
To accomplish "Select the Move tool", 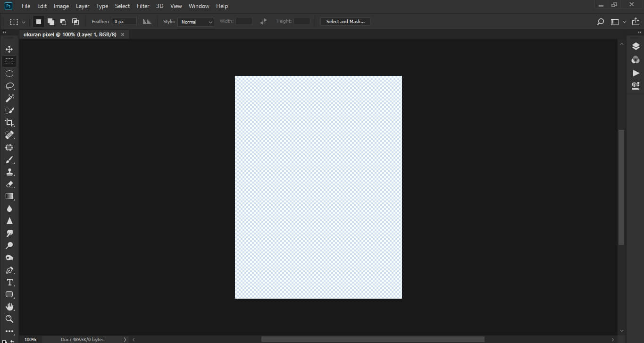I will pos(9,48).
